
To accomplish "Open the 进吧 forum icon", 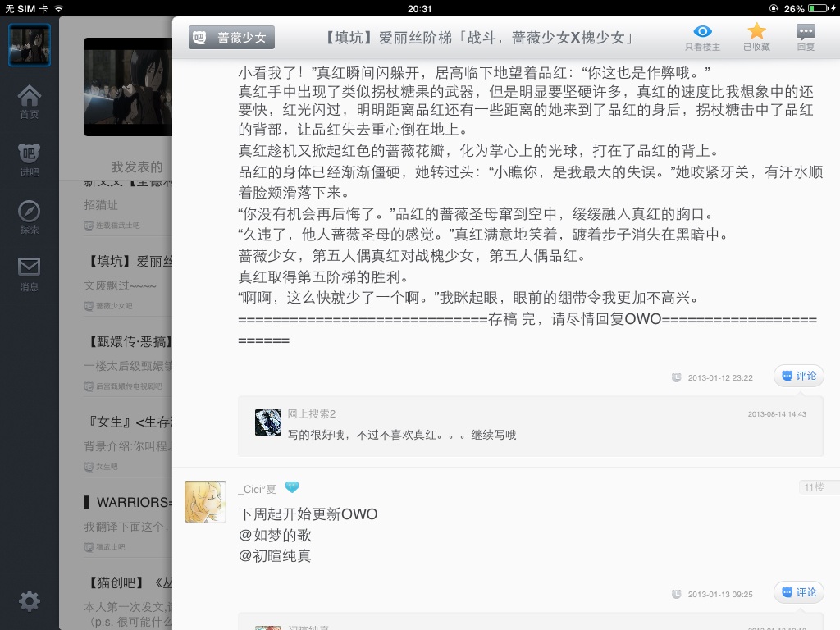I will pyautogui.click(x=30, y=160).
